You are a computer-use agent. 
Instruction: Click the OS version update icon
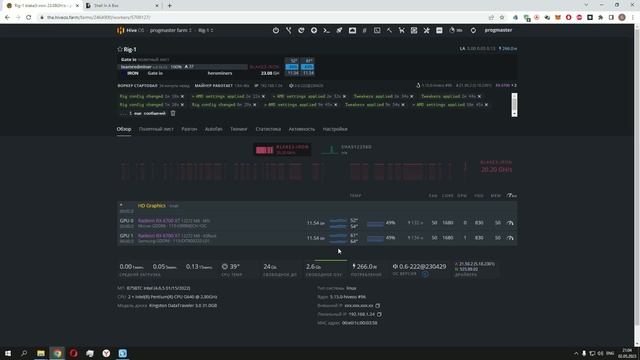tap(425, 274)
